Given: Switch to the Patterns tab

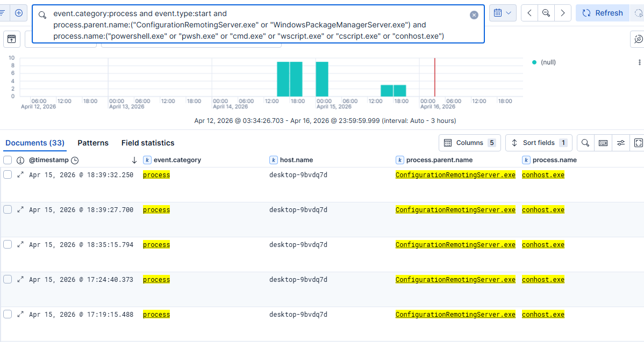Looking at the screenshot, I should (x=92, y=143).
